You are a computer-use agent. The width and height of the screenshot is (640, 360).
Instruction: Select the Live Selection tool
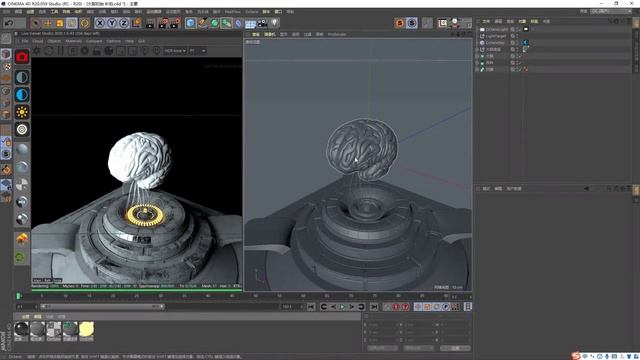[36, 23]
